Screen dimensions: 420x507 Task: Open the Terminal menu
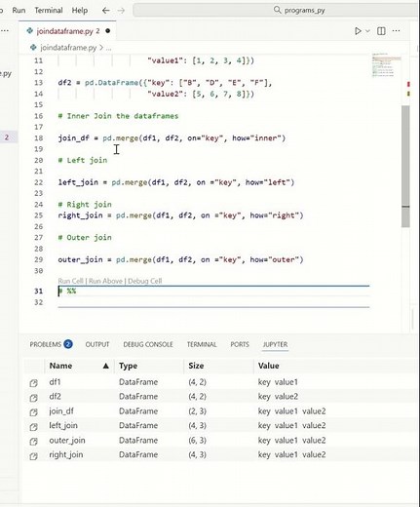[49, 11]
